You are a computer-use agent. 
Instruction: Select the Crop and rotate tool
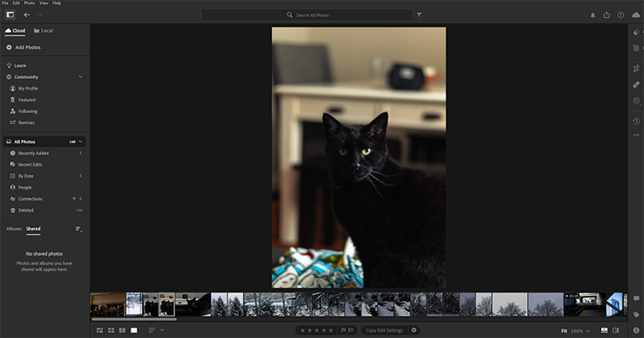click(x=636, y=69)
